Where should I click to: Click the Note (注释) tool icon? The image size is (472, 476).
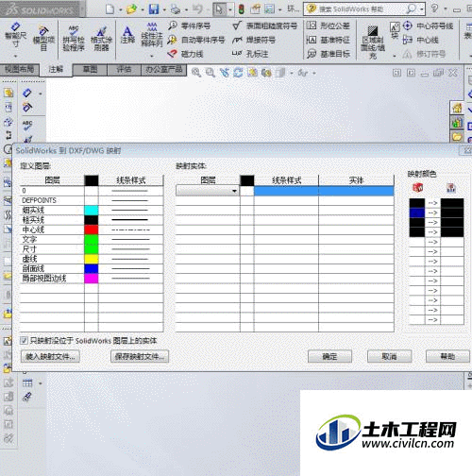click(x=127, y=35)
